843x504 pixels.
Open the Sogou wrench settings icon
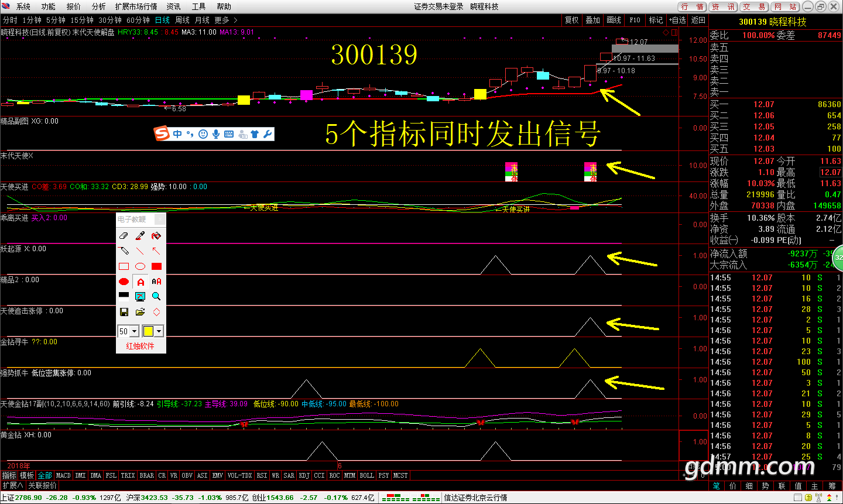(268, 134)
